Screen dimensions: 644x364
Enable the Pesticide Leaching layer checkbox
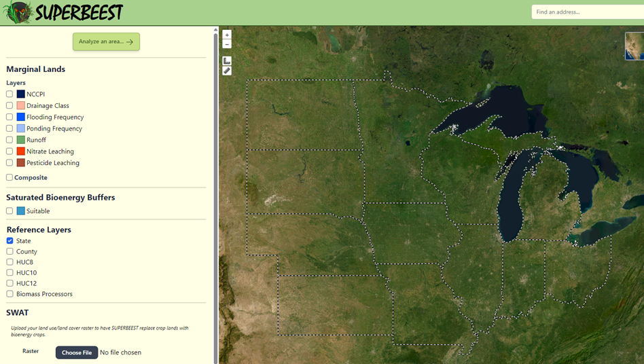point(10,163)
